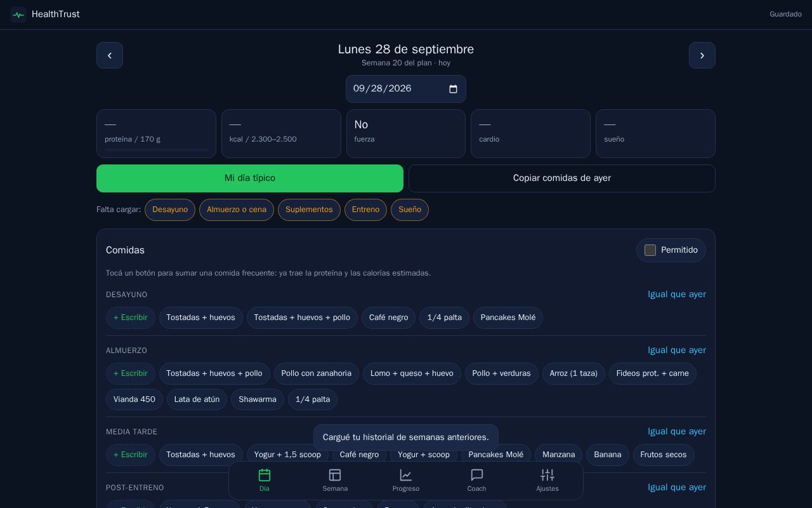Click the protein progress bar
The height and width of the screenshot is (508, 812).
pyautogui.click(x=156, y=150)
